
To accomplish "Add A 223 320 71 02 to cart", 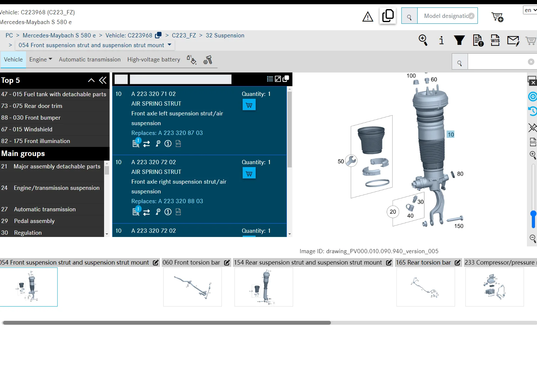I will click(249, 105).
